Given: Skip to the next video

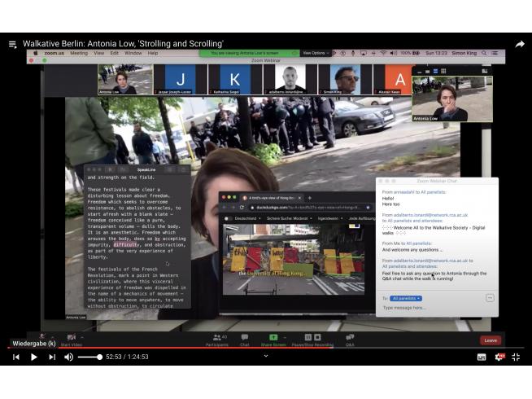Looking at the screenshot, I should (x=52, y=357).
